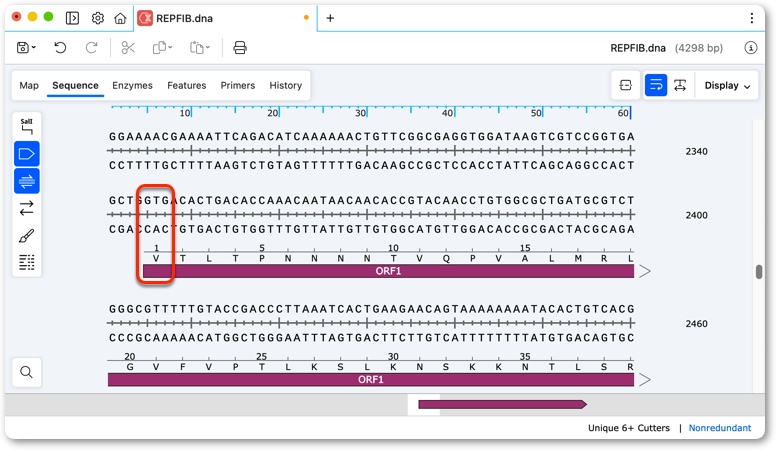Toggle the sidebar panel icon
This screenshot has height=450, width=776.
72,18
